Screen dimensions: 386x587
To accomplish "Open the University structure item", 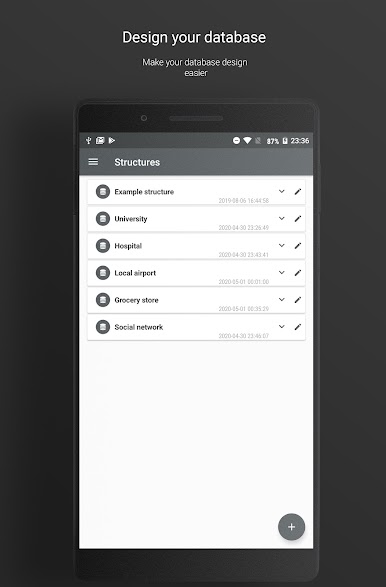I will [x=196, y=219].
